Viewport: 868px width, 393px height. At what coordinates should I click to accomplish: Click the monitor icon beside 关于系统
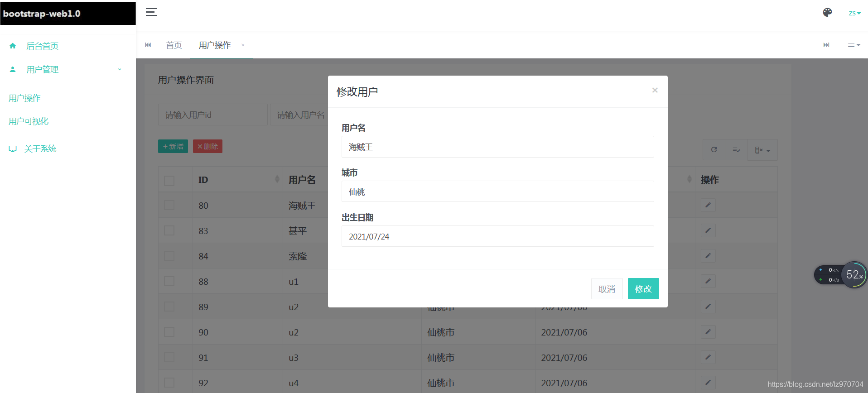[13, 149]
